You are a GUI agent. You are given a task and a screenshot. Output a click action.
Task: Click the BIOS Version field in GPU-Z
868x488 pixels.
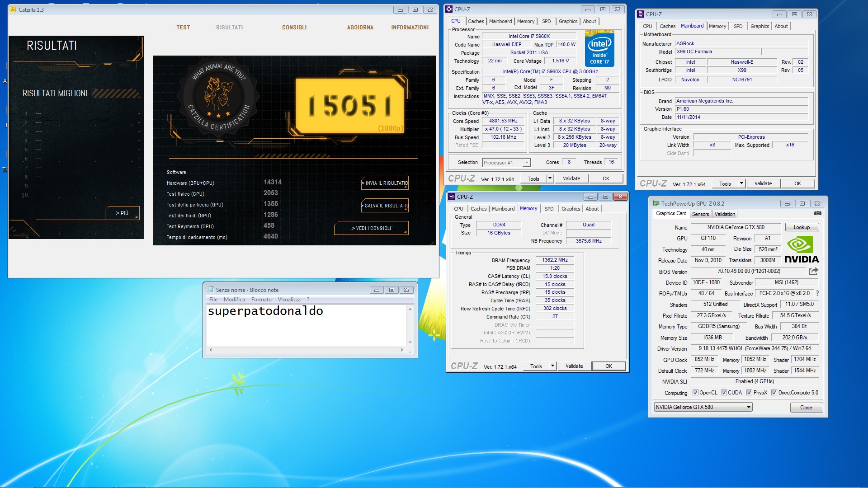(749, 272)
